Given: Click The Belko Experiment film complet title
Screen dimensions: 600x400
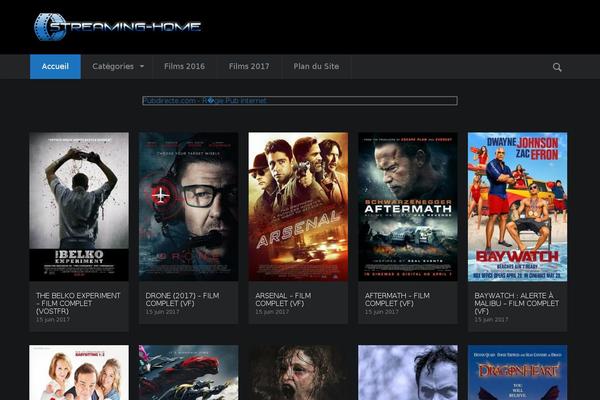Looking at the screenshot, I should [78, 303].
